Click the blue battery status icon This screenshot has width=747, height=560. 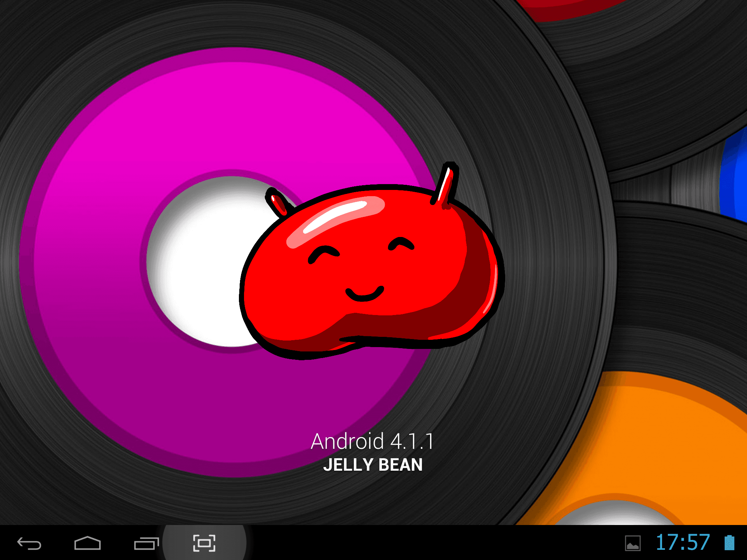click(729, 542)
